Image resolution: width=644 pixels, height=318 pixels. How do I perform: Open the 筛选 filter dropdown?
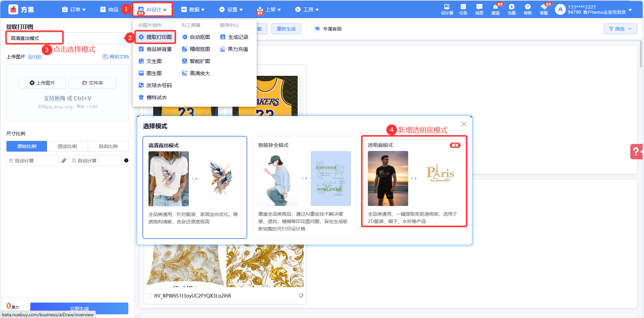click(x=620, y=29)
